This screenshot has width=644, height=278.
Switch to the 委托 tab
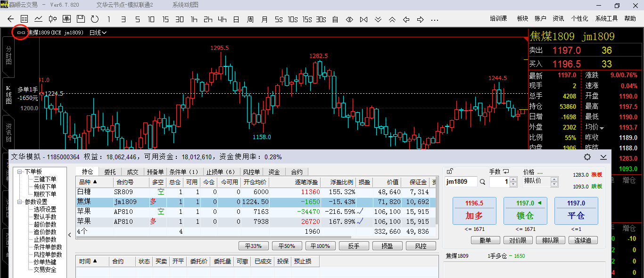click(110, 172)
